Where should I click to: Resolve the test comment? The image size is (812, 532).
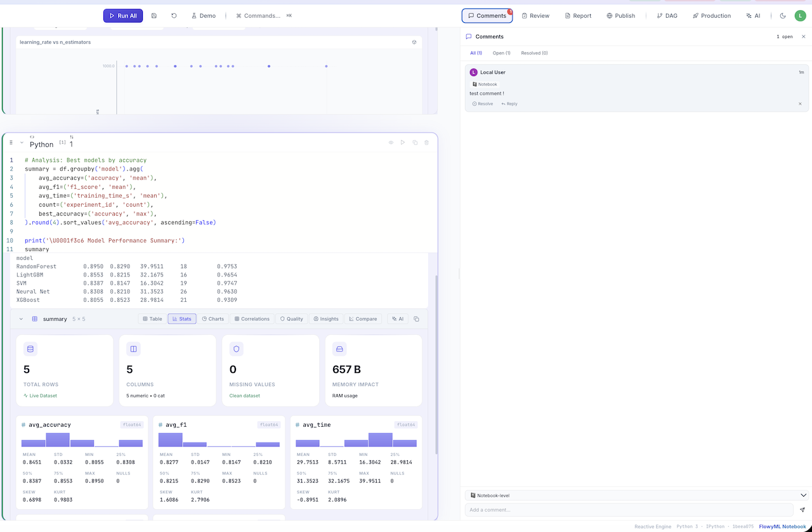point(482,104)
